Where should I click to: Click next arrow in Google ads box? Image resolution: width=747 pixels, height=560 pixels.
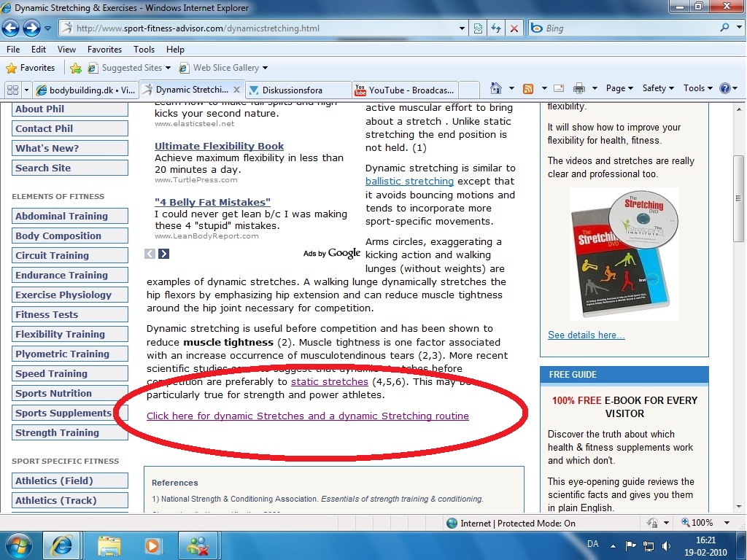click(x=164, y=254)
